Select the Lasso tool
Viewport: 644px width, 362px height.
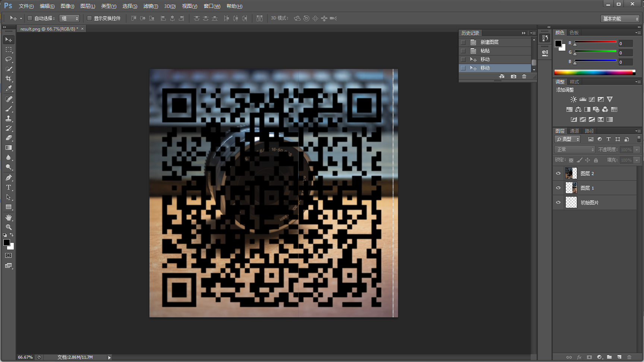pyautogui.click(x=9, y=59)
